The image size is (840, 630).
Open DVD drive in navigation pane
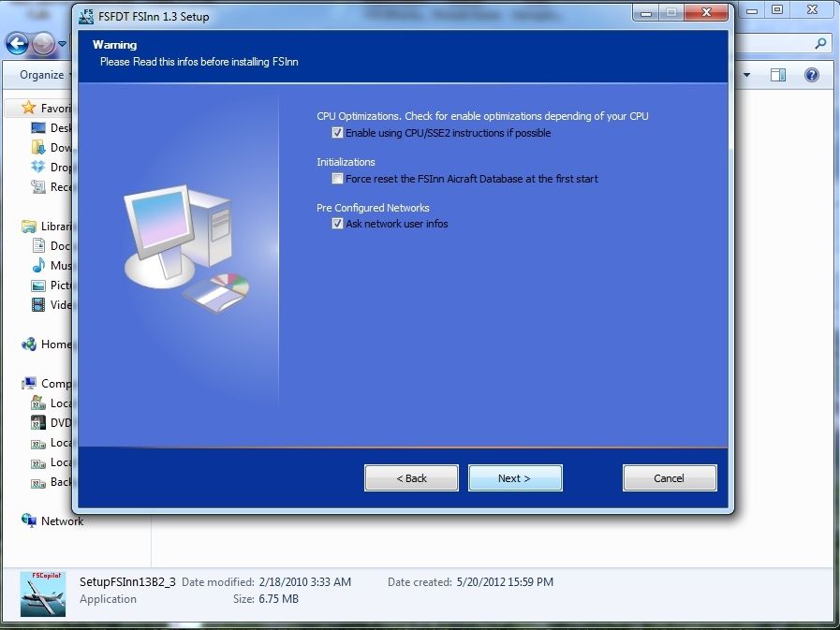tap(51, 423)
